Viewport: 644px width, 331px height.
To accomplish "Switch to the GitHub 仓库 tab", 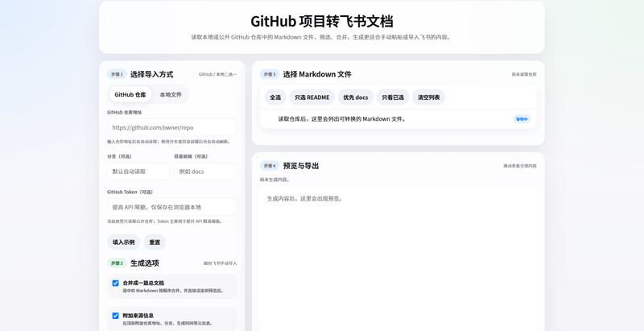I will pos(130,94).
